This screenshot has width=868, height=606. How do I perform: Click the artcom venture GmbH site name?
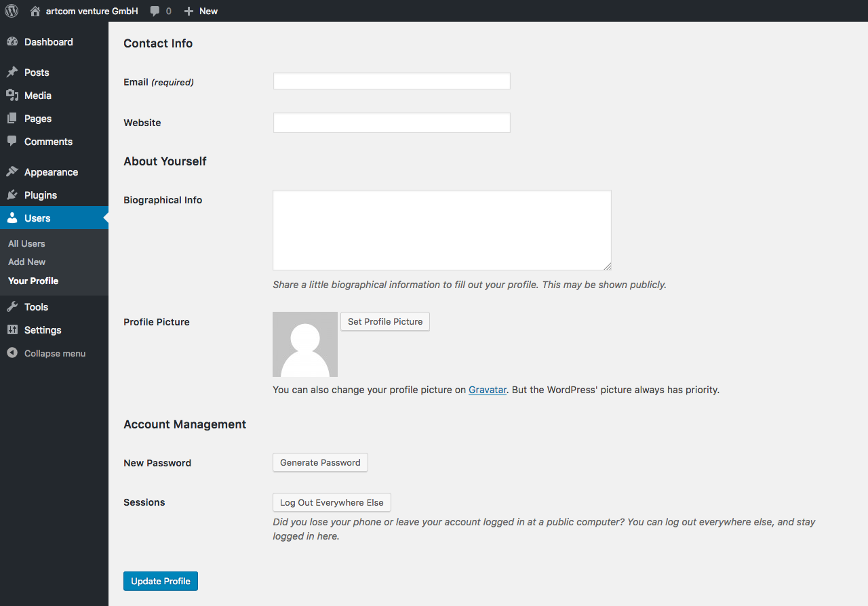92,11
